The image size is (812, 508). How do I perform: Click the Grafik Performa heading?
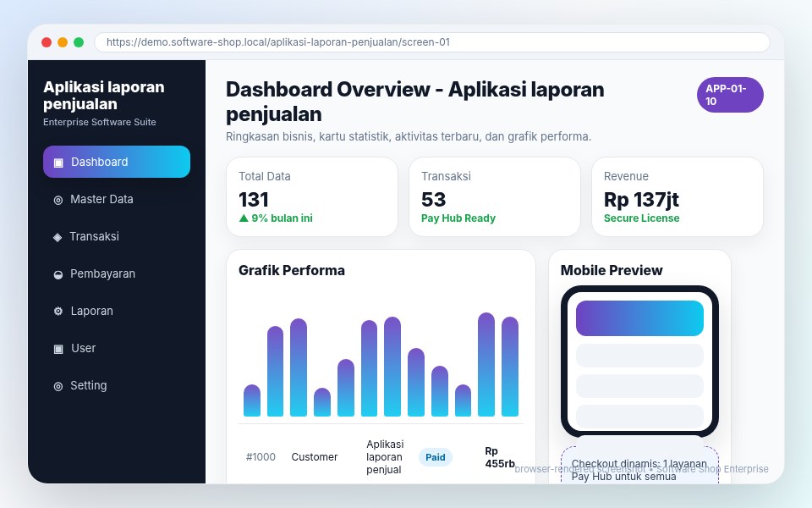click(x=292, y=271)
